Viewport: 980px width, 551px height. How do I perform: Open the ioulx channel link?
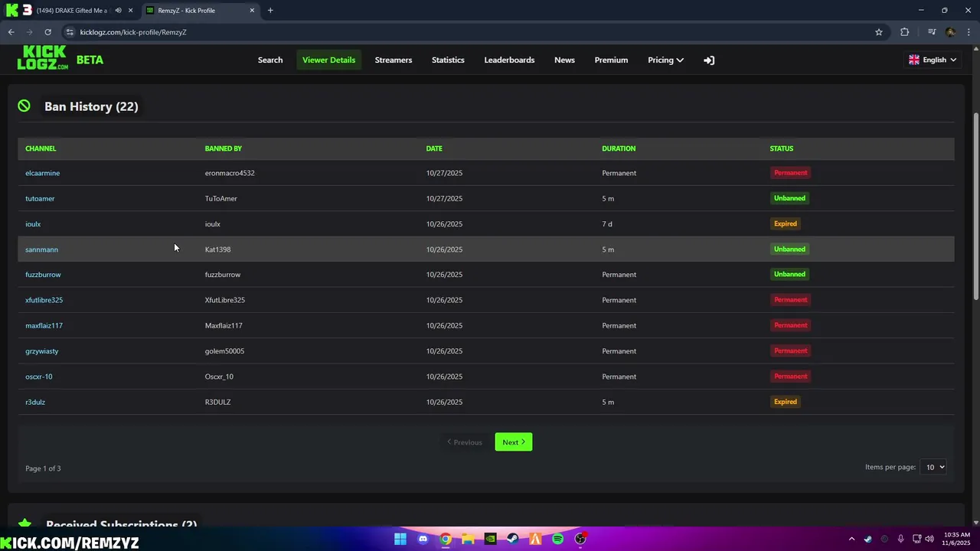point(33,224)
